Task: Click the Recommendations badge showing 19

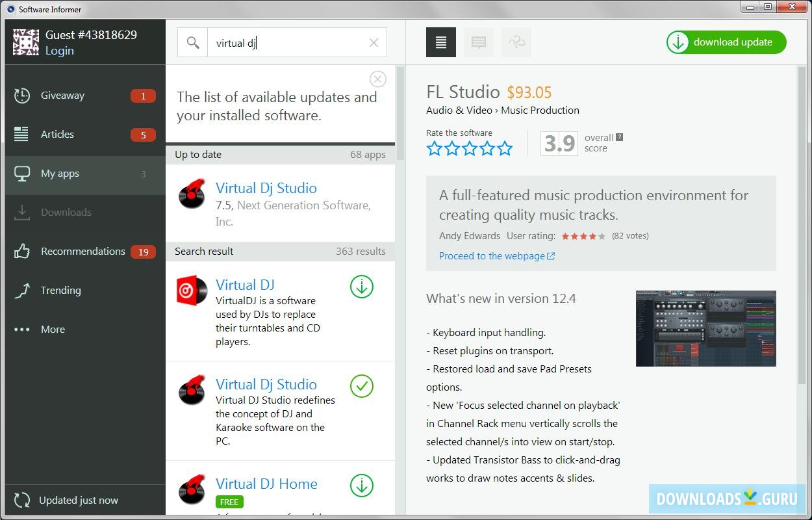Action: point(143,252)
